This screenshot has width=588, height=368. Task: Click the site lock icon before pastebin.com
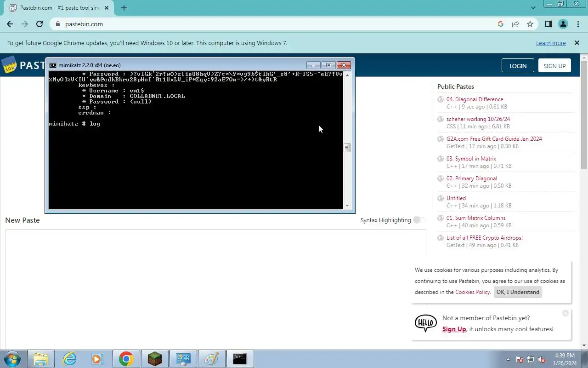58,24
